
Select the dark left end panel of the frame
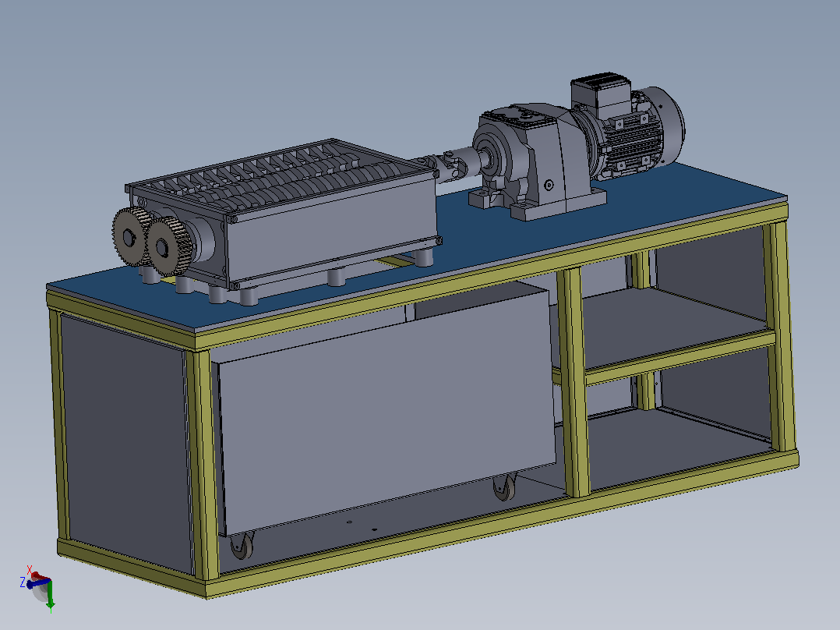[x=126, y=442]
